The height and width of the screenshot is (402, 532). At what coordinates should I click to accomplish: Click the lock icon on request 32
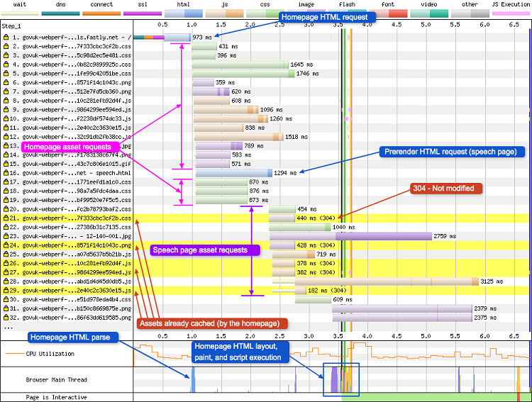click(6, 318)
